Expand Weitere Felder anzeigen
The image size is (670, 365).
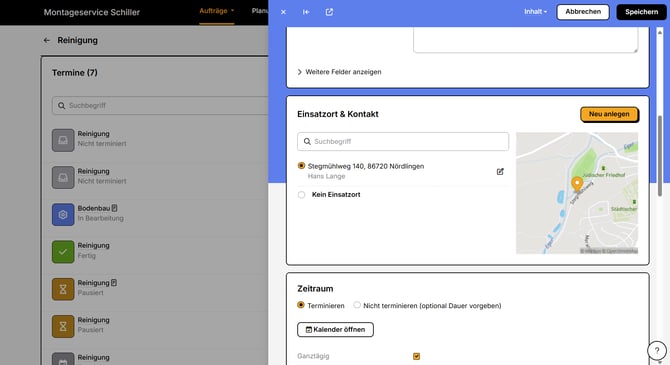(x=339, y=72)
